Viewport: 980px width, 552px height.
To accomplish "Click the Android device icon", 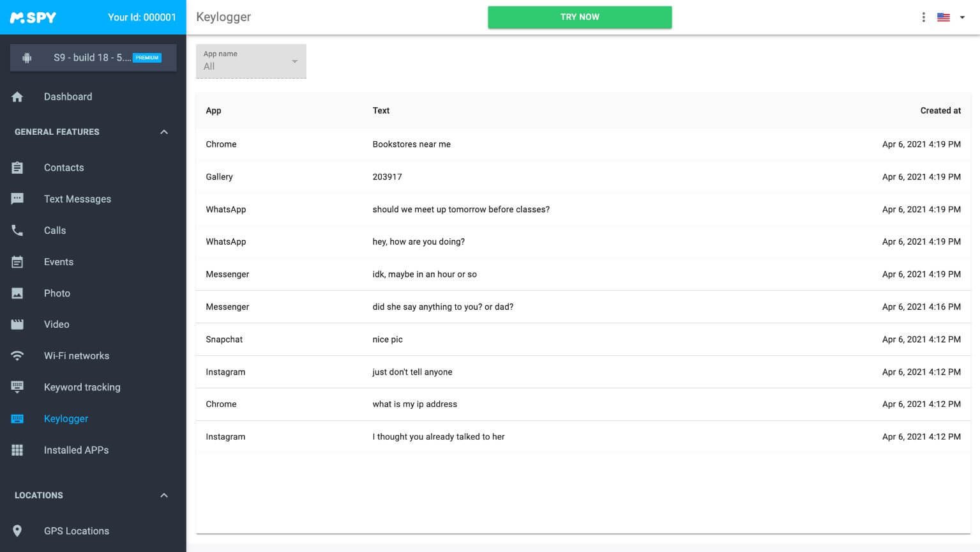I will (x=27, y=57).
